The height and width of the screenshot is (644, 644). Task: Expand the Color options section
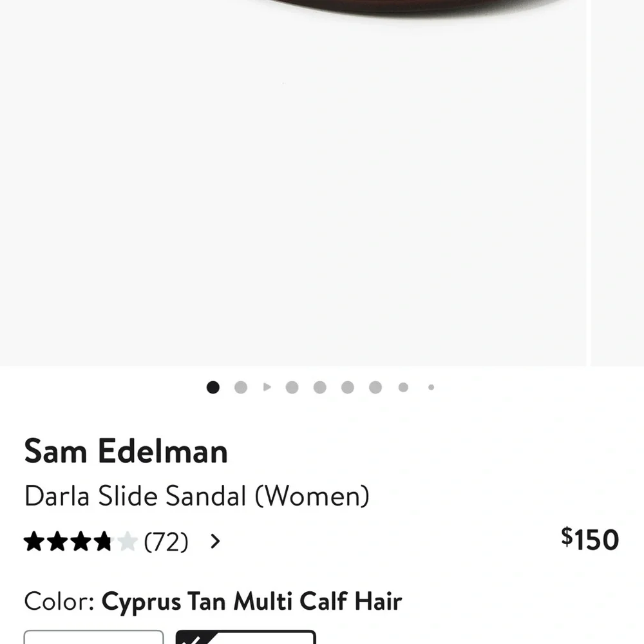click(x=213, y=601)
